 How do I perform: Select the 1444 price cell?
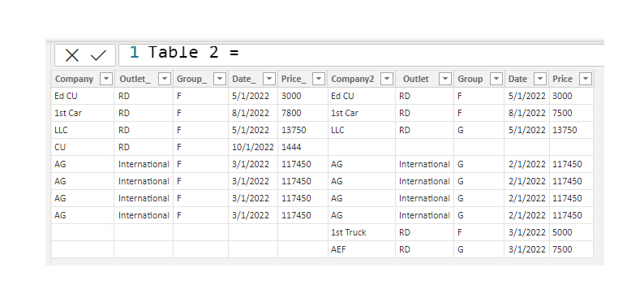[303, 147]
